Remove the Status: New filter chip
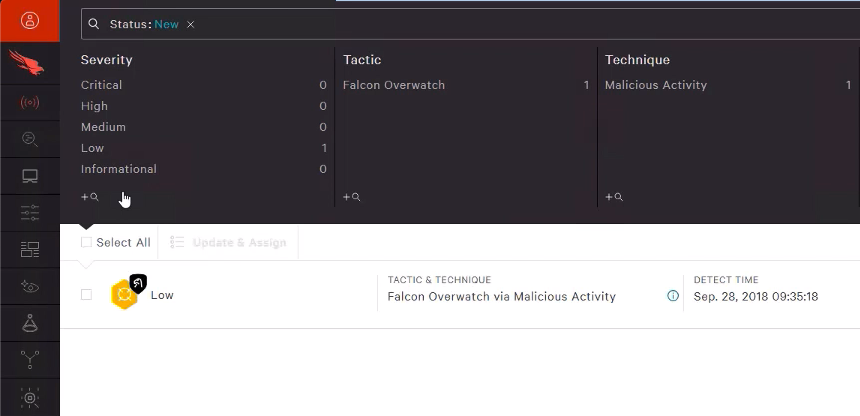The width and height of the screenshot is (860, 416). point(190,24)
